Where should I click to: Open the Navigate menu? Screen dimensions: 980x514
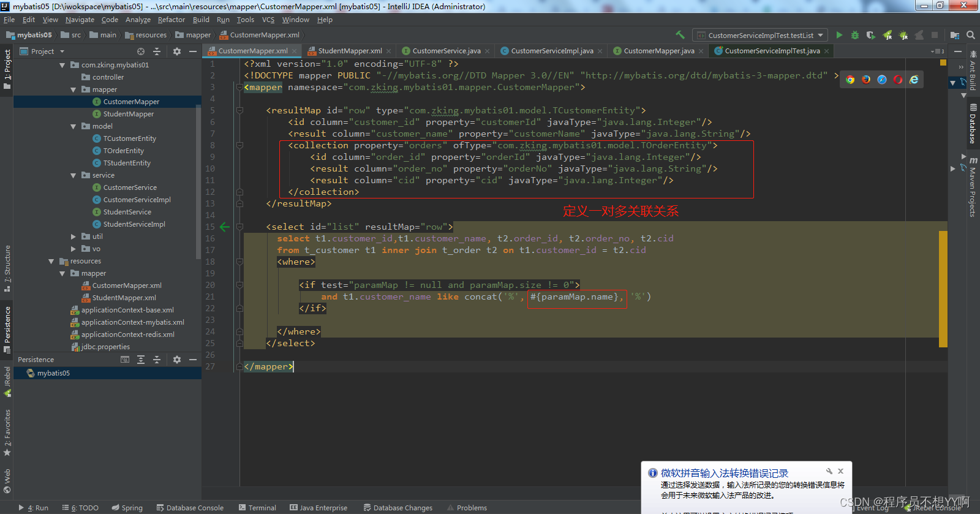click(x=80, y=20)
